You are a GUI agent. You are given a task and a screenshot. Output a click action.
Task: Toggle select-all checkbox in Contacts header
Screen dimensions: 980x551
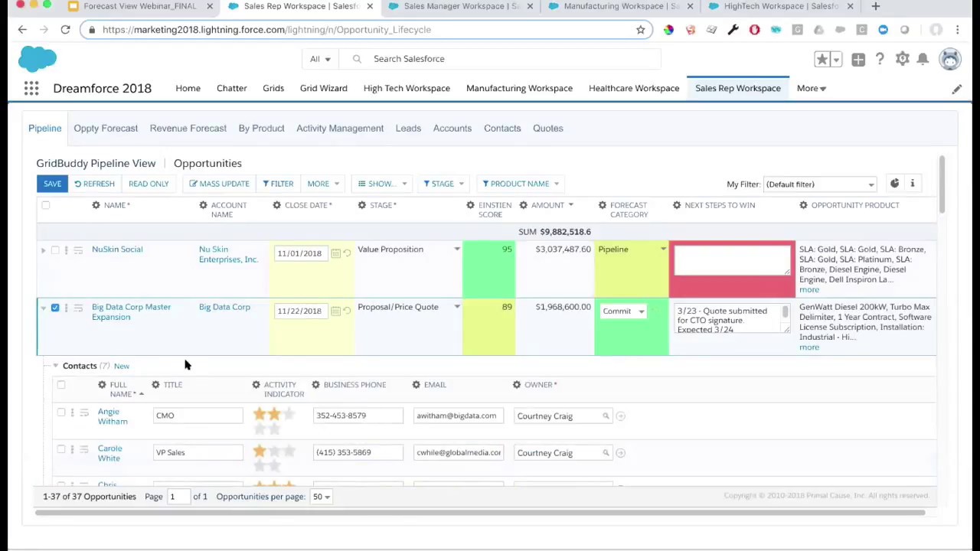click(61, 385)
